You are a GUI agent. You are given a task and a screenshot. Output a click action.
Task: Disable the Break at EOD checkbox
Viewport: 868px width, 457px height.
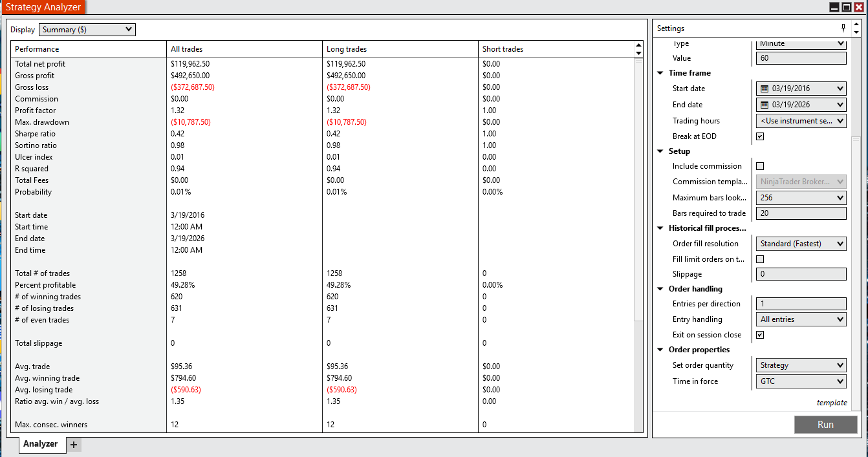(760, 136)
